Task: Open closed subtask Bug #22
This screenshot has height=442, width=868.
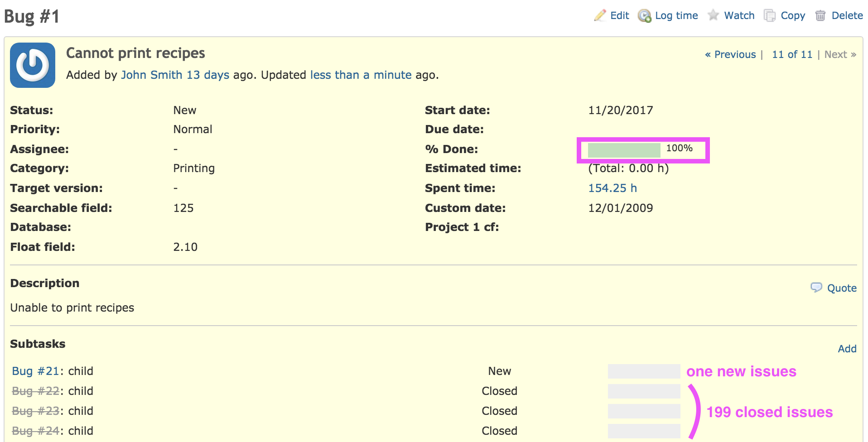Action: coord(35,391)
